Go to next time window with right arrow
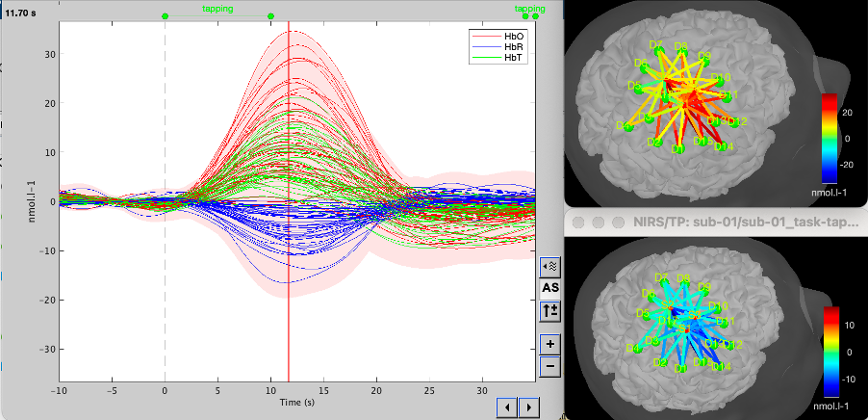This screenshot has height=420, width=868. coord(528,407)
